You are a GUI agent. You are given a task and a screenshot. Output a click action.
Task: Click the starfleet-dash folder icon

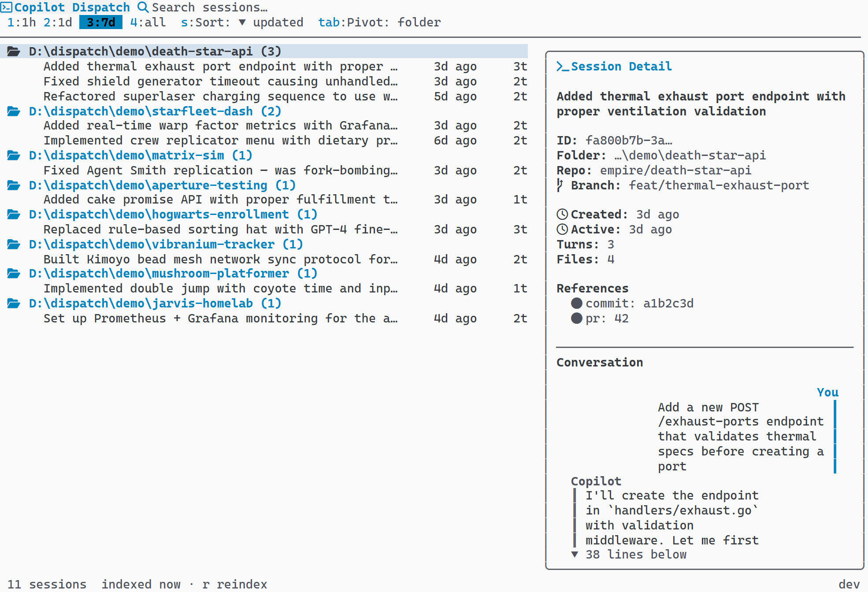pos(14,111)
